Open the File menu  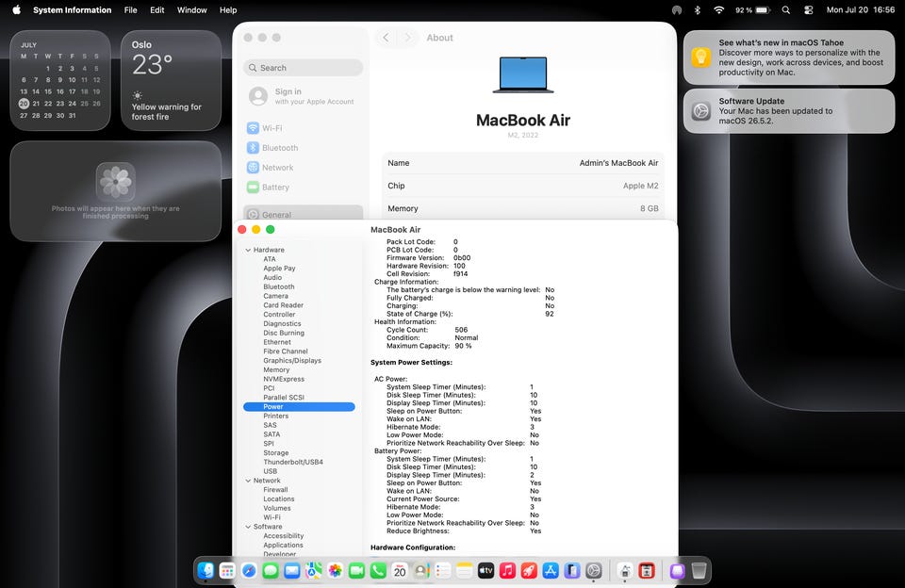point(130,9)
